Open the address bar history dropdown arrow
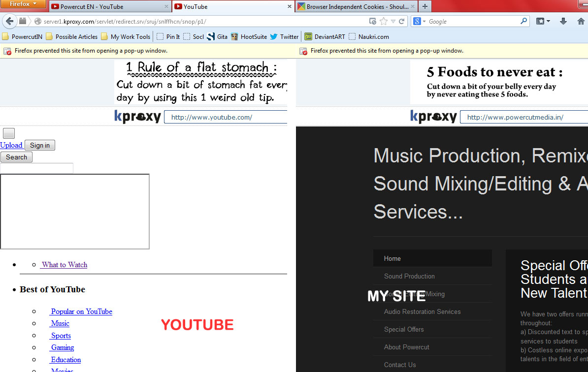This screenshot has width=588, height=372. (x=393, y=21)
